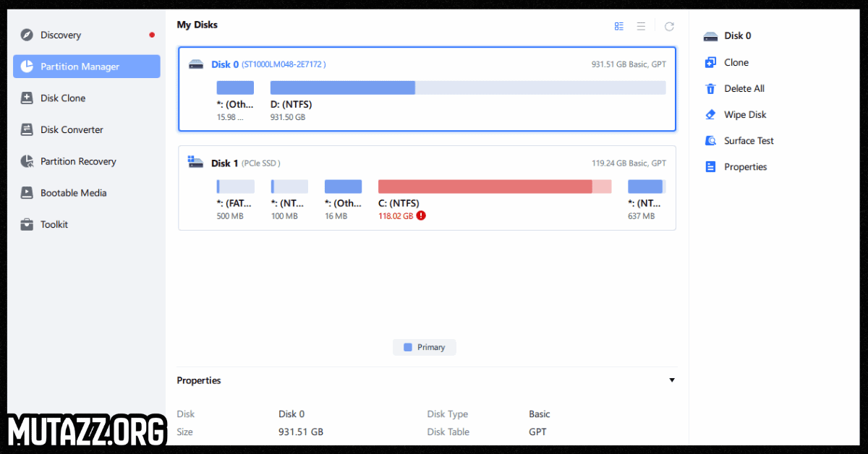Switch to compact list view of disks
868x454 pixels.
click(641, 26)
